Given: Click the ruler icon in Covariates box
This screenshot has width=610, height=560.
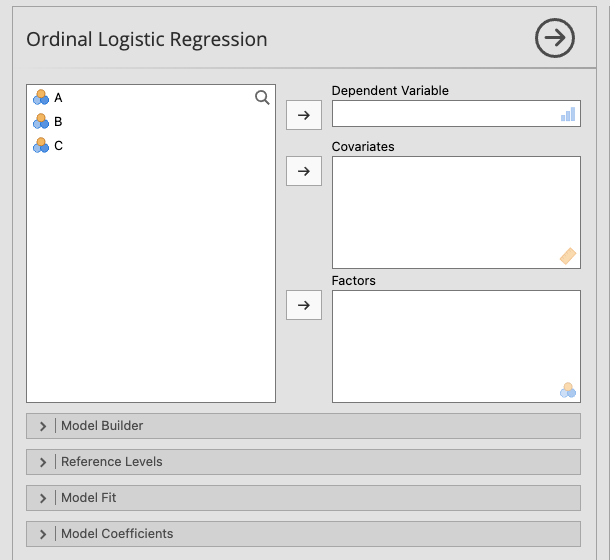Looking at the screenshot, I should coord(568,257).
